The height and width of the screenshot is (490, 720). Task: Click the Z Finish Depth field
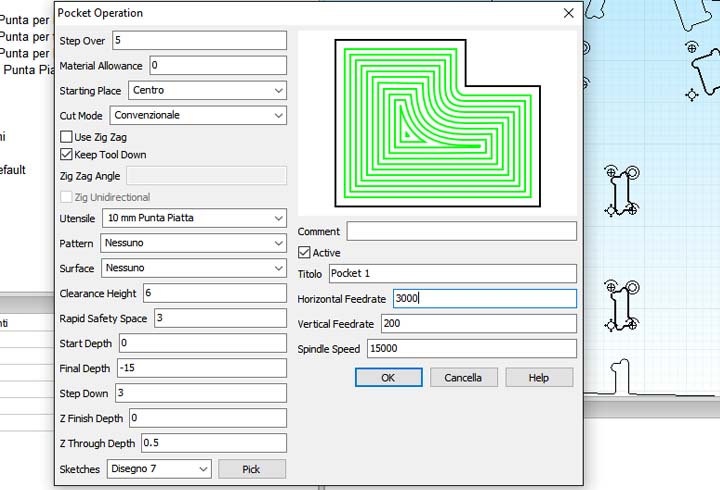click(x=208, y=418)
